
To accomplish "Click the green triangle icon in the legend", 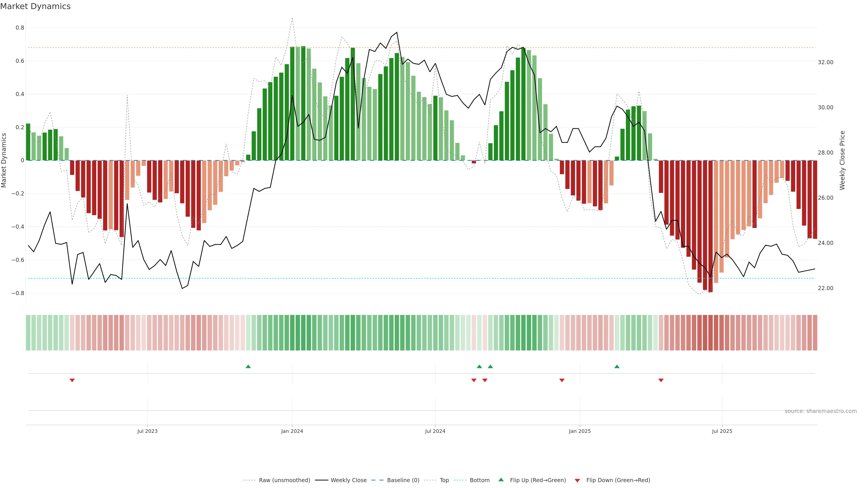I will (x=501, y=480).
